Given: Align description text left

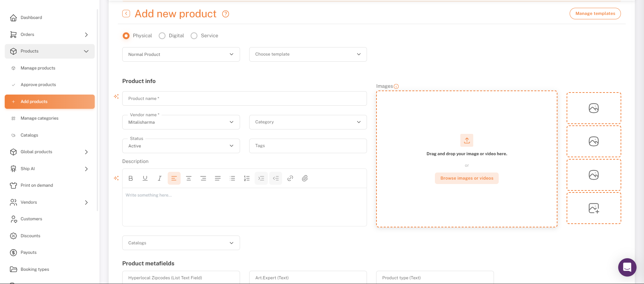Looking at the screenshot, I should [174, 178].
